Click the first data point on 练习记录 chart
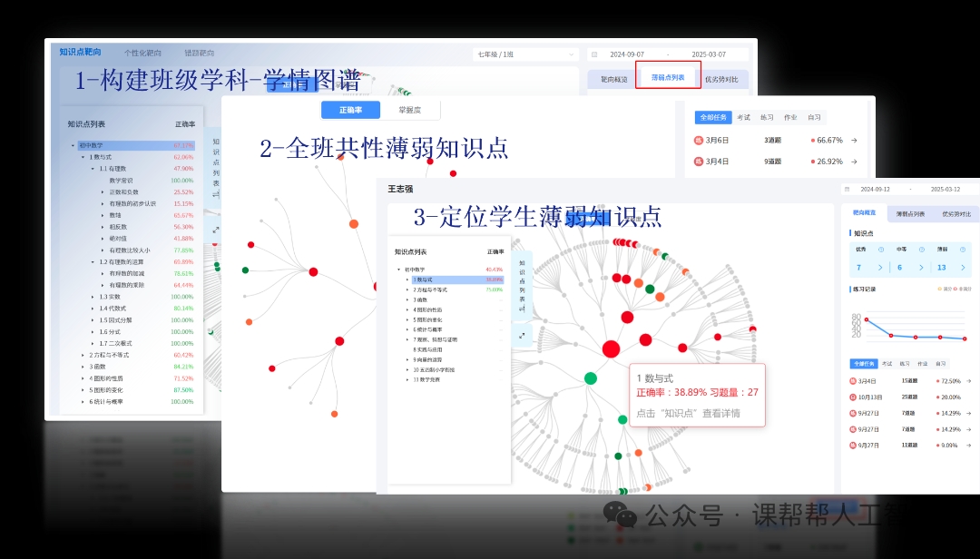Viewport: 980px width, 559px height. (866, 319)
